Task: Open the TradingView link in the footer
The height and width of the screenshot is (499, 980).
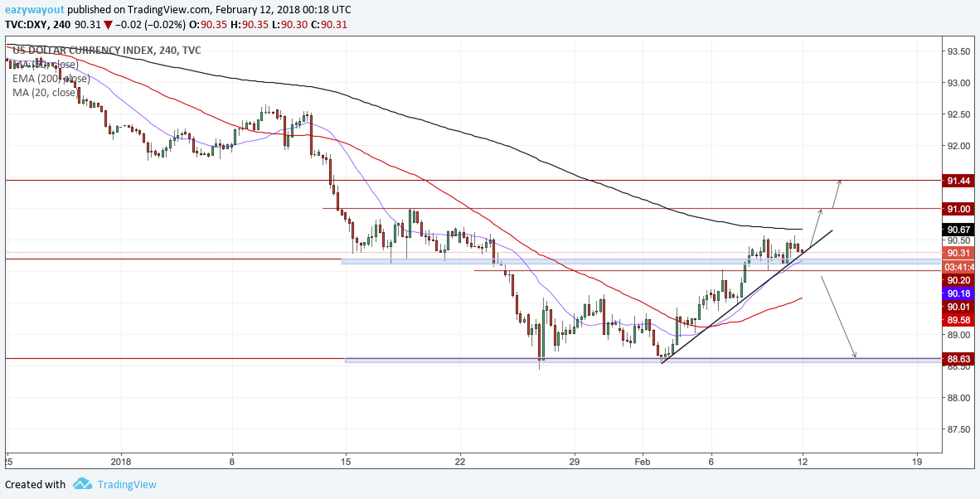Action: [x=126, y=485]
